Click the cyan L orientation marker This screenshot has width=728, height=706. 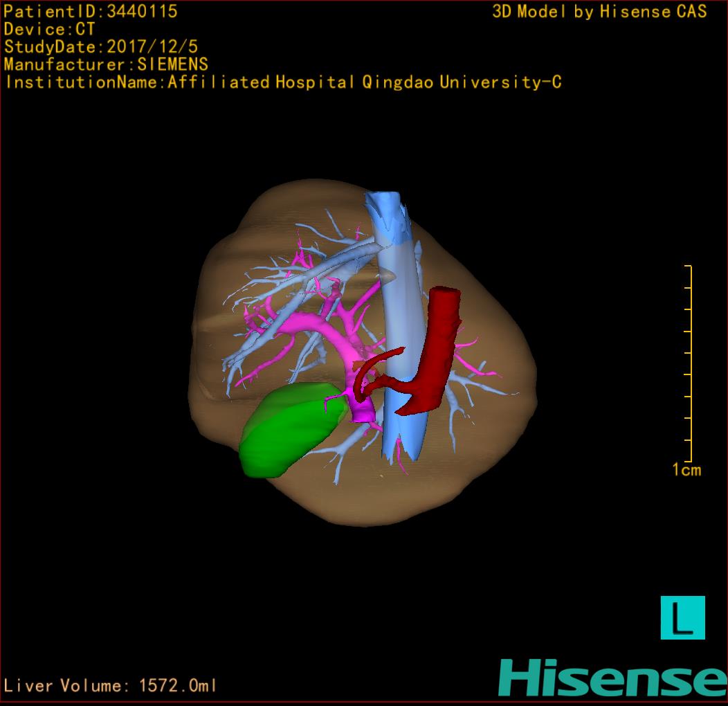click(682, 617)
